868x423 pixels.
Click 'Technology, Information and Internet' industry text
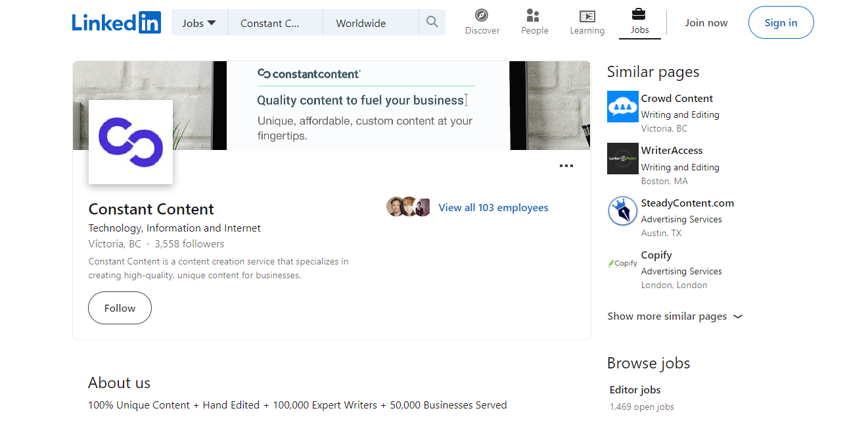(x=175, y=228)
